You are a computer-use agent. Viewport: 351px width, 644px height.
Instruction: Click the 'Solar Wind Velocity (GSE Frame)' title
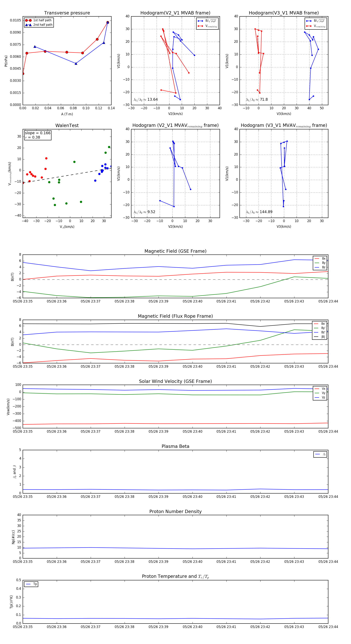[x=175, y=382]
